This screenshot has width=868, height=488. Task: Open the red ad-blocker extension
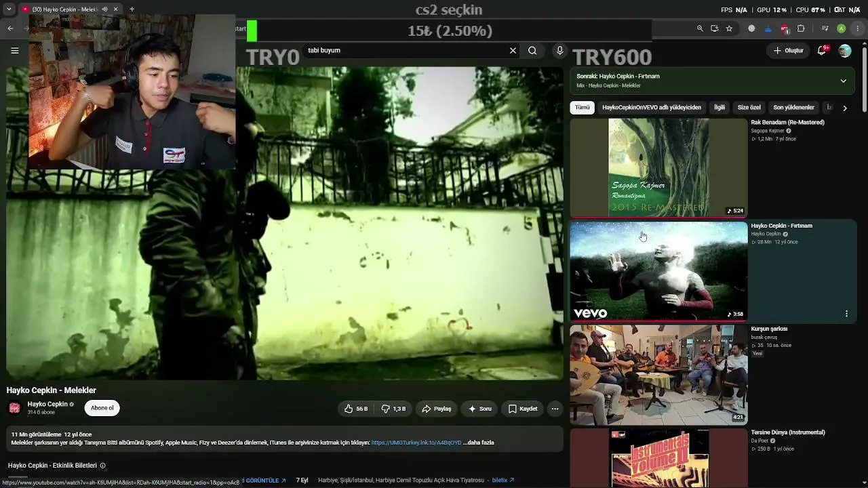[x=785, y=28]
